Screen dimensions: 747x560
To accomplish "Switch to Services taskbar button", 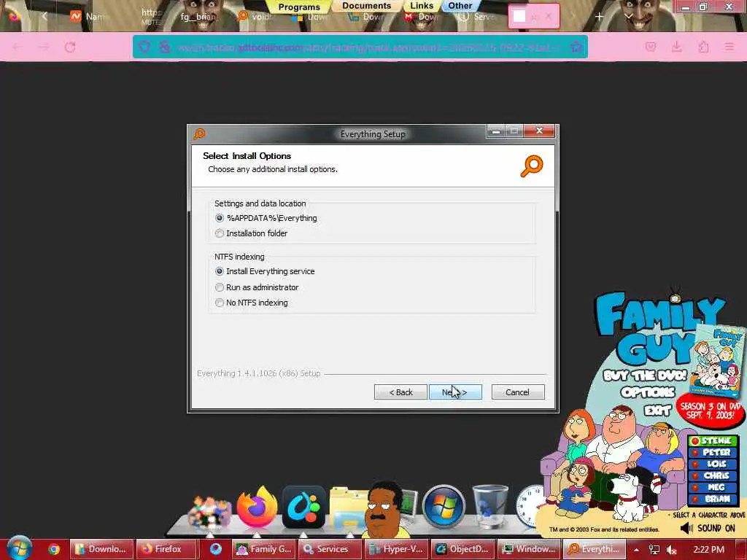I will pos(330,549).
